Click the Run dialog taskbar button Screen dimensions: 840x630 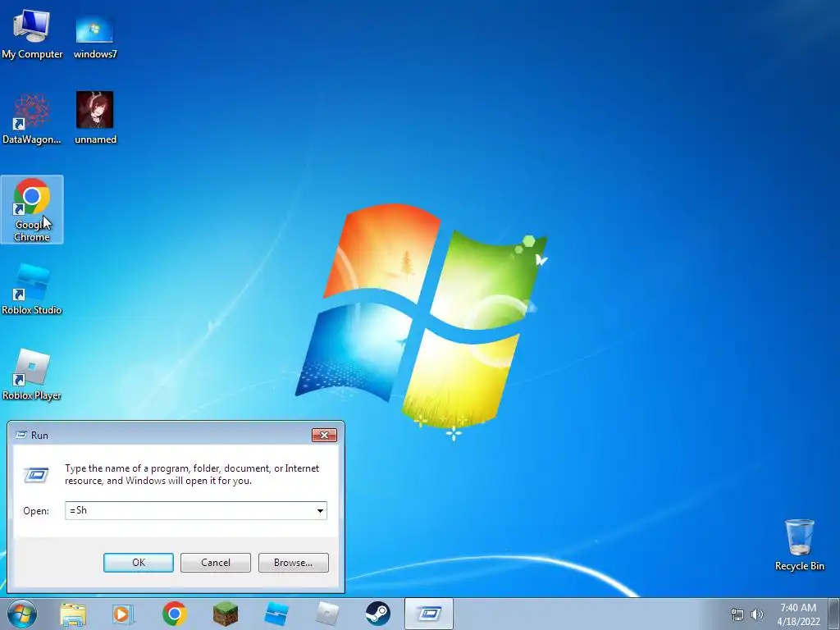(x=428, y=614)
